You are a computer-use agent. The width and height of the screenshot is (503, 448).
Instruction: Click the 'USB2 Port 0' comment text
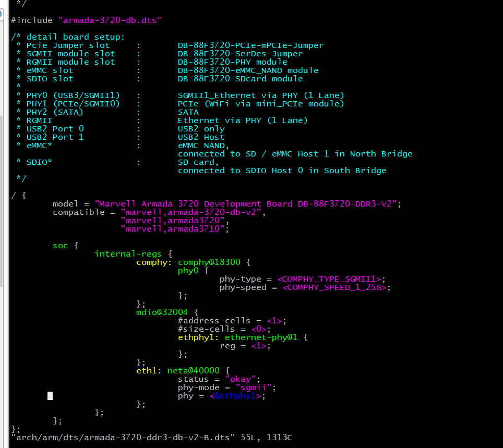55,129
